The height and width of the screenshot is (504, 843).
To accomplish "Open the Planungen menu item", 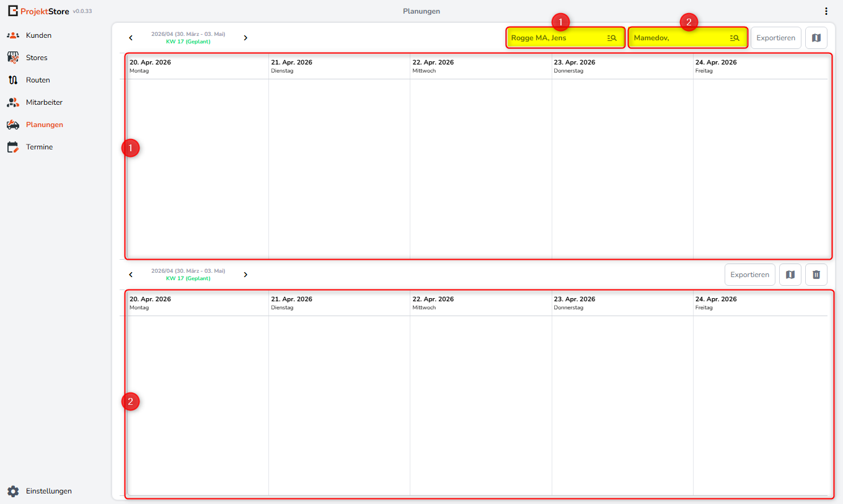I will pos(44,125).
